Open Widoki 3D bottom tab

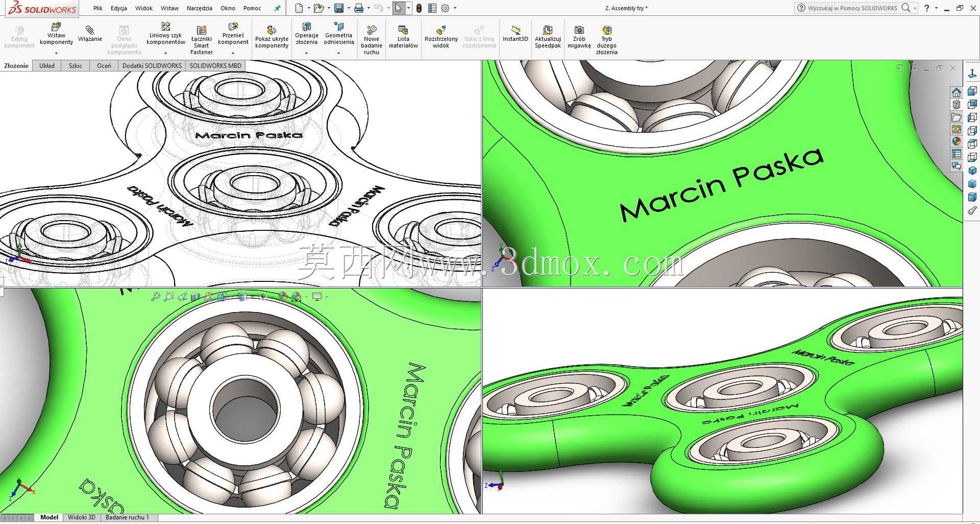point(82,517)
